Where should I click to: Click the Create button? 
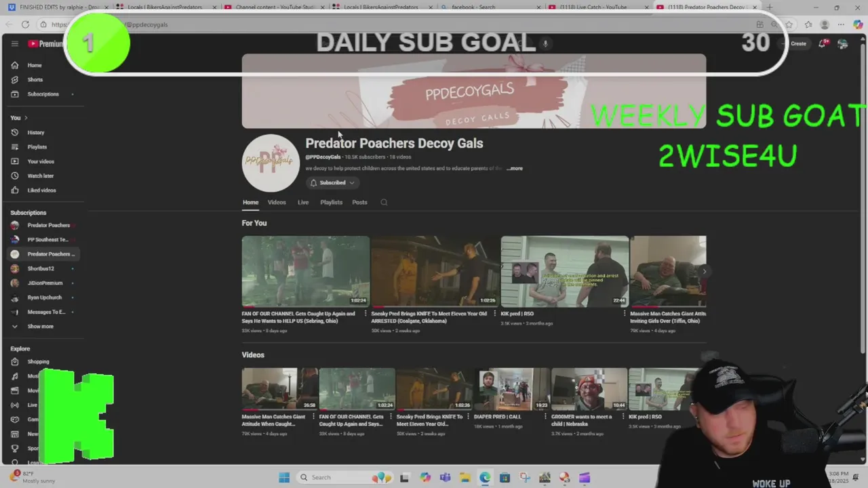(x=795, y=43)
